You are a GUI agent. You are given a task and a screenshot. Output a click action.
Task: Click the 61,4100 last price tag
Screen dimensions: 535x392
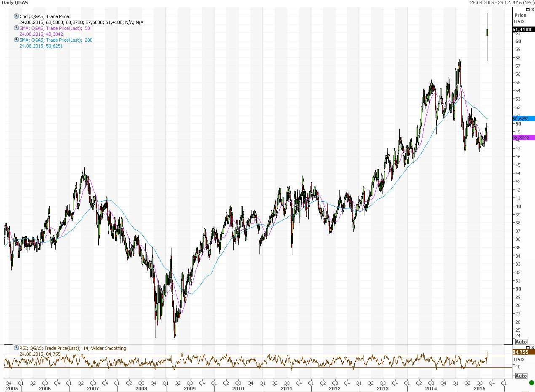(x=523, y=29)
